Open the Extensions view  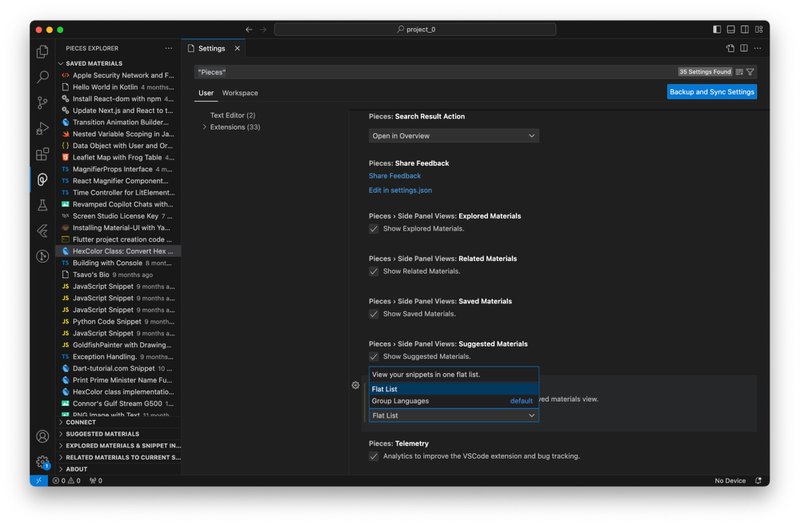(42, 154)
